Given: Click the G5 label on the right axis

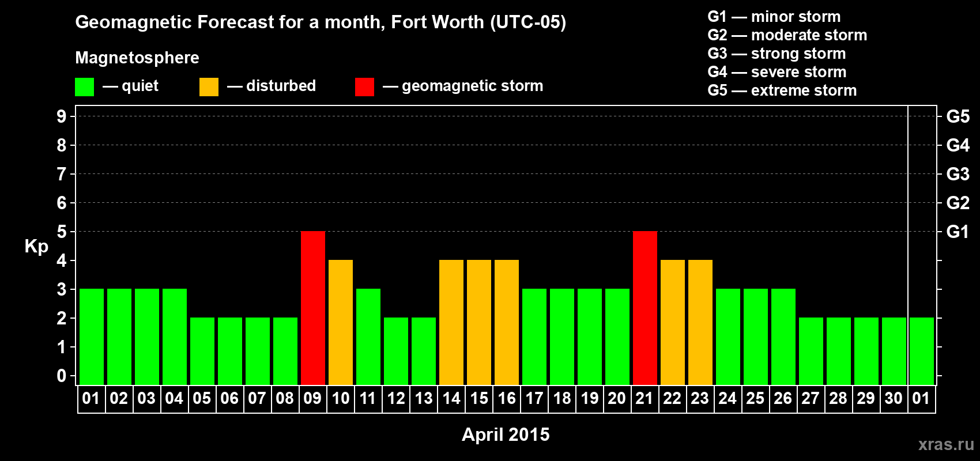Looking at the screenshot, I should tap(958, 116).
